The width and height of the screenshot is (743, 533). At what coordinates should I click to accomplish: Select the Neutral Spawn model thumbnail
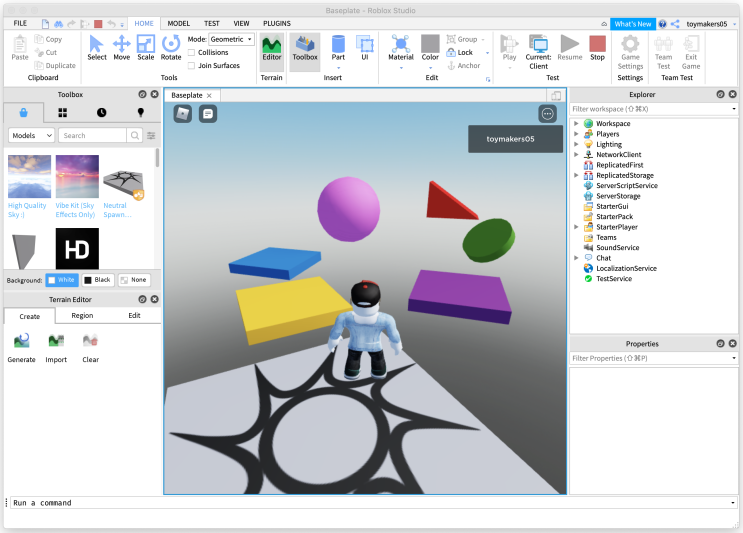124,183
